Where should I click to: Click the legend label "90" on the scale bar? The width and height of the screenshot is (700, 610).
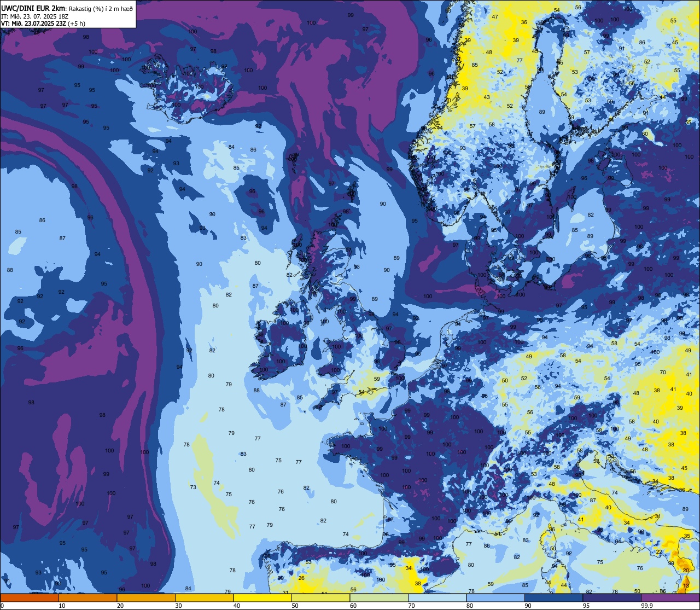[x=528, y=606]
